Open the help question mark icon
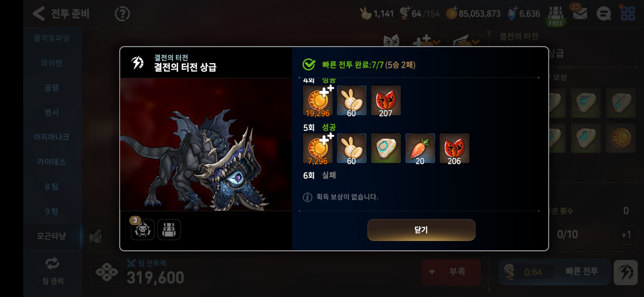This screenshot has height=297, width=644. (x=122, y=14)
